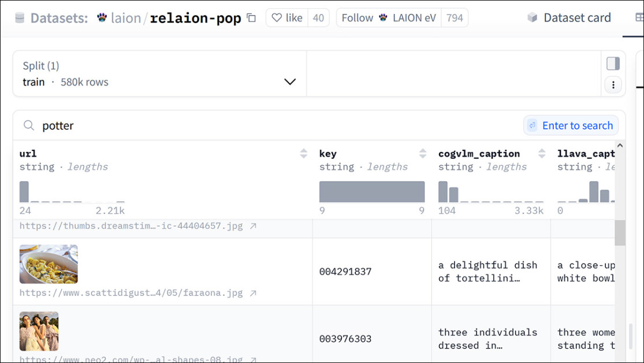The width and height of the screenshot is (644, 363).
Task: Like the relaion-pop dataset
Action: tap(286, 17)
